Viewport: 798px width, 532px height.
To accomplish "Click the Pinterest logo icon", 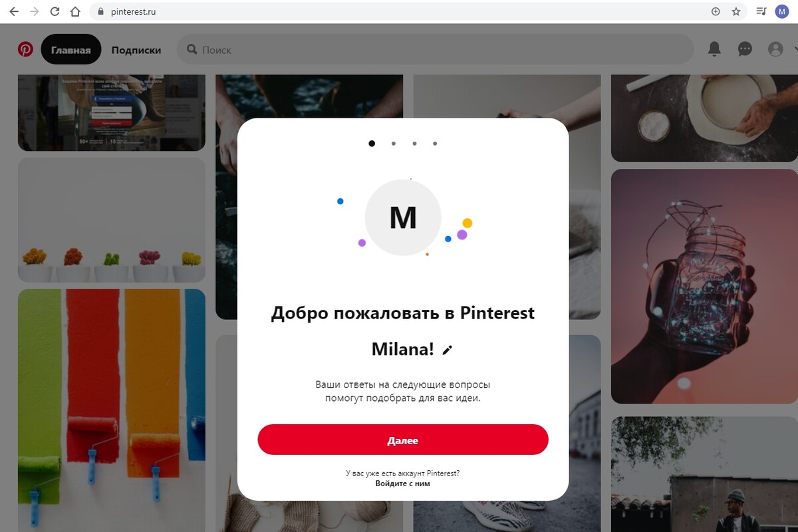I will (x=25, y=49).
